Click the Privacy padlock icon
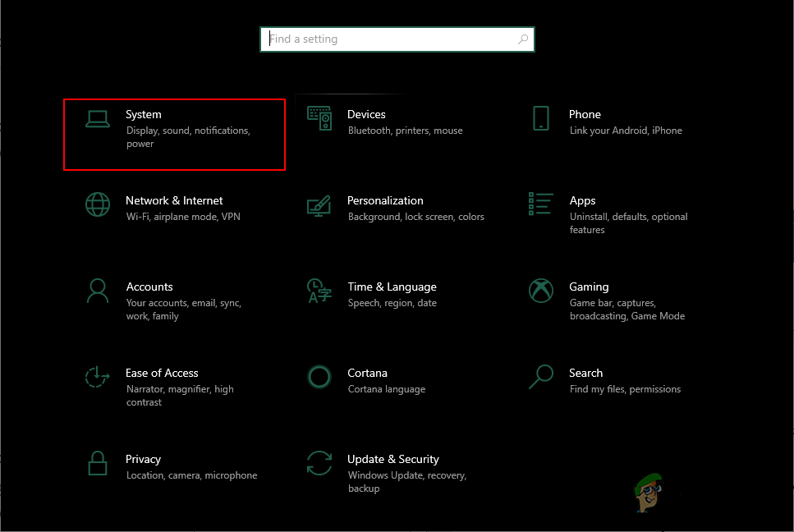The height and width of the screenshot is (532, 794). 97,463
